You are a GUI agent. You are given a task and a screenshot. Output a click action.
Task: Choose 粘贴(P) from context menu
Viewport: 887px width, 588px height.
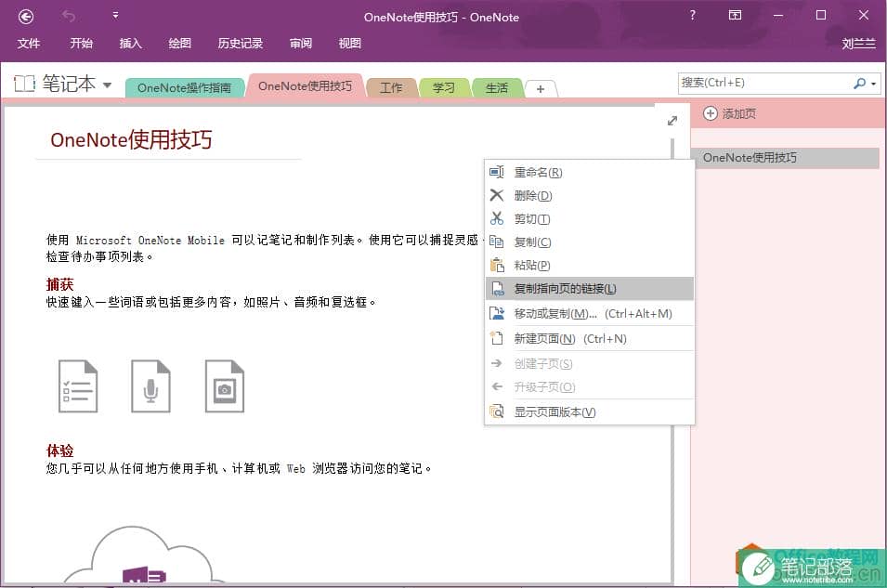point(590,265)
